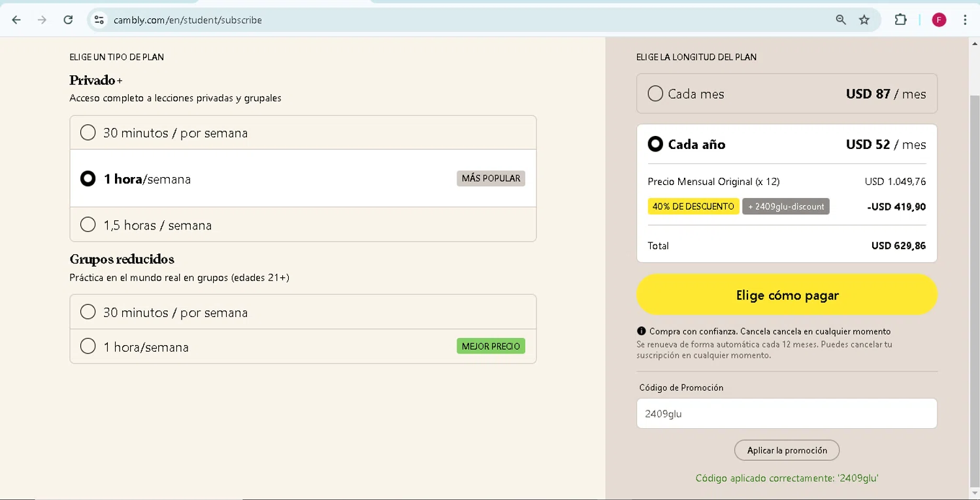Focus the Código de Promoción field
980x500 pixels.
[787, 414]
